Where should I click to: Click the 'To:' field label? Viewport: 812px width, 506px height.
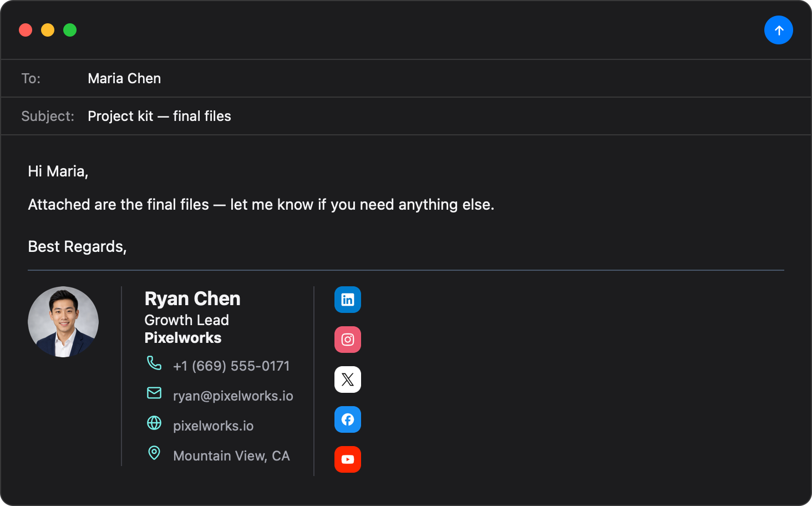tap(31, 78)
